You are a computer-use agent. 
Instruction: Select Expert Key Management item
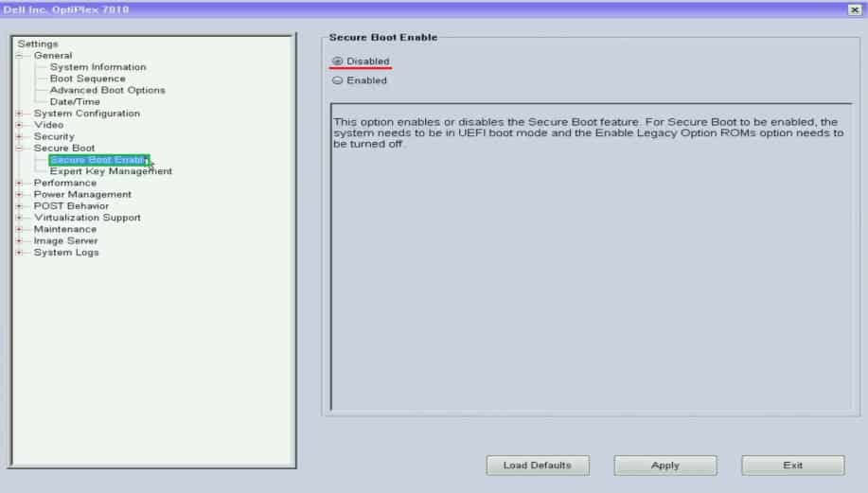[x=111, y=171]
